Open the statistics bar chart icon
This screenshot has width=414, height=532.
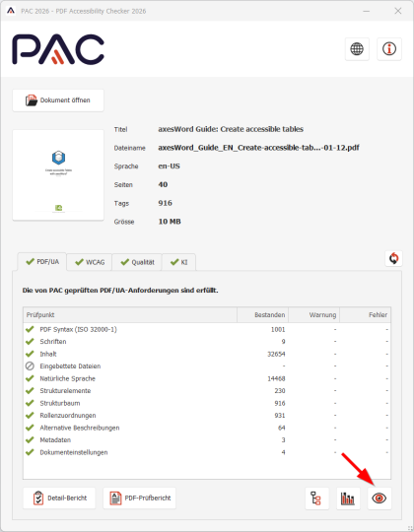coord(348,499)
